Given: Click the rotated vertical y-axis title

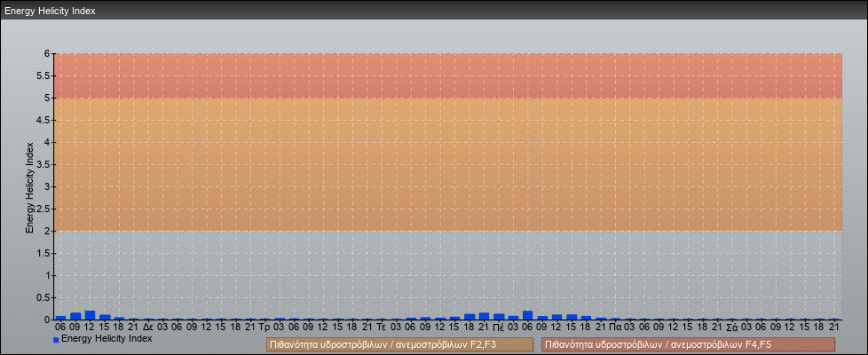Looking at the screenshot, I should click(29, 187).
